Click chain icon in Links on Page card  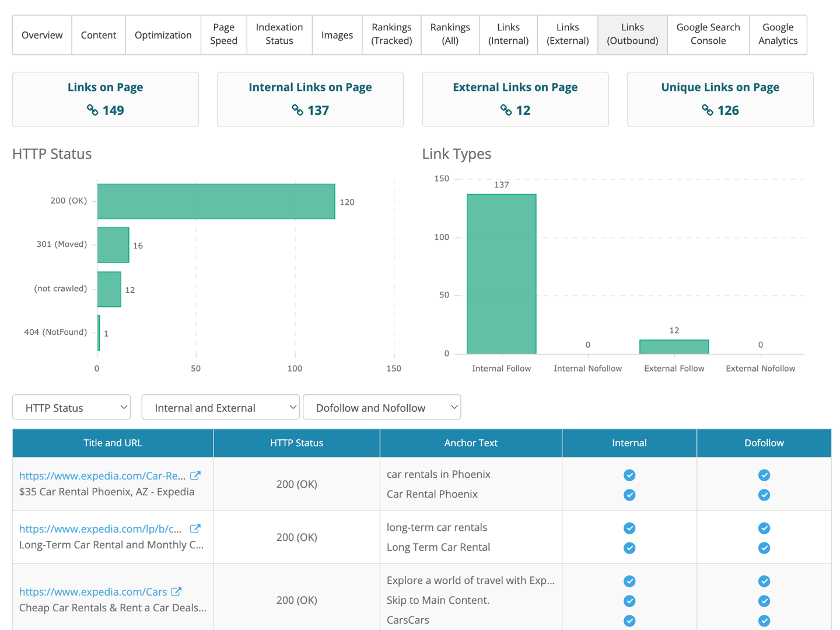[x=92, y=110]
